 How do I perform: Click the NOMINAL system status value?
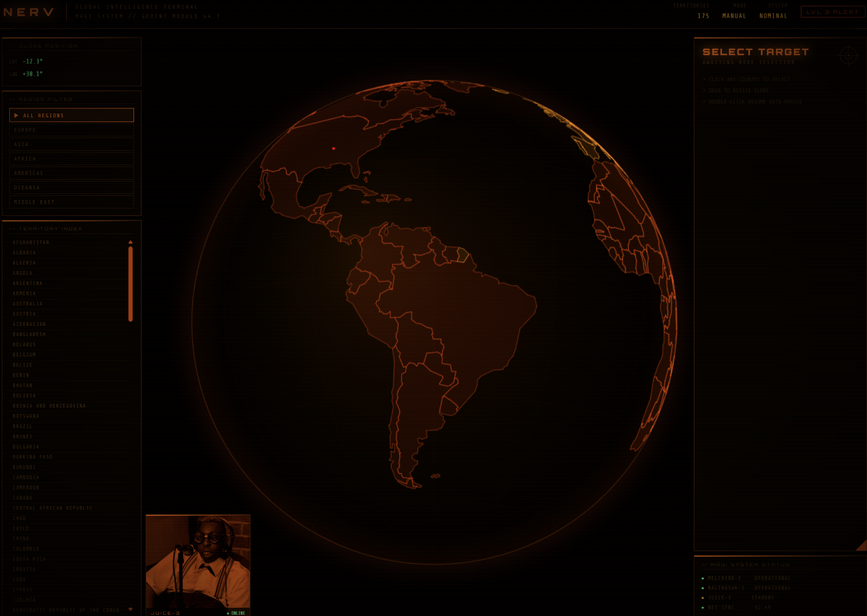[x=773, y=16]
